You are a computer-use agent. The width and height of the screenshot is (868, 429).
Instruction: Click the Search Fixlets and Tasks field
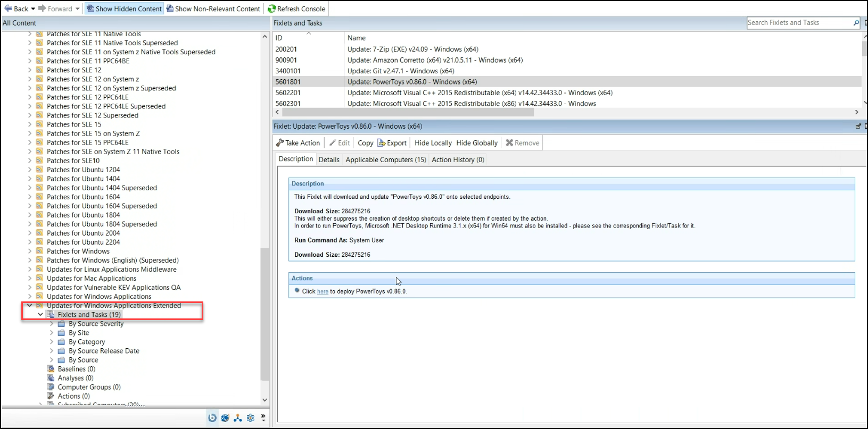[798, 23]
